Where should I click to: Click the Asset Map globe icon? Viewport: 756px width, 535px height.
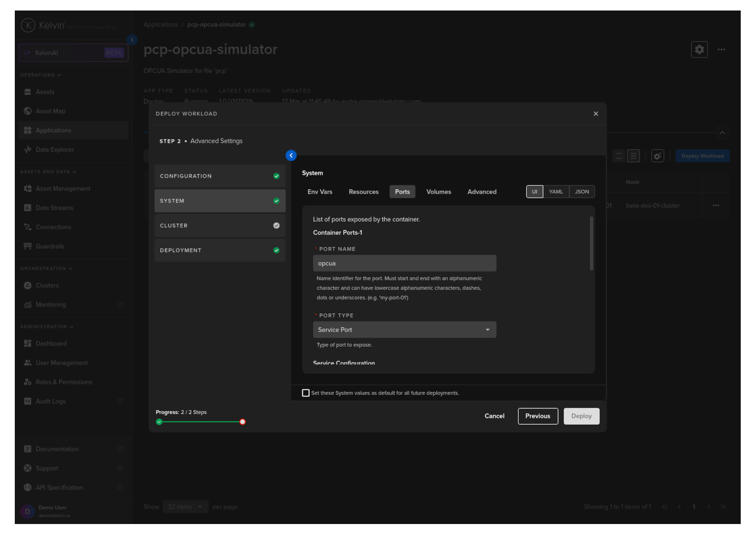28,111
